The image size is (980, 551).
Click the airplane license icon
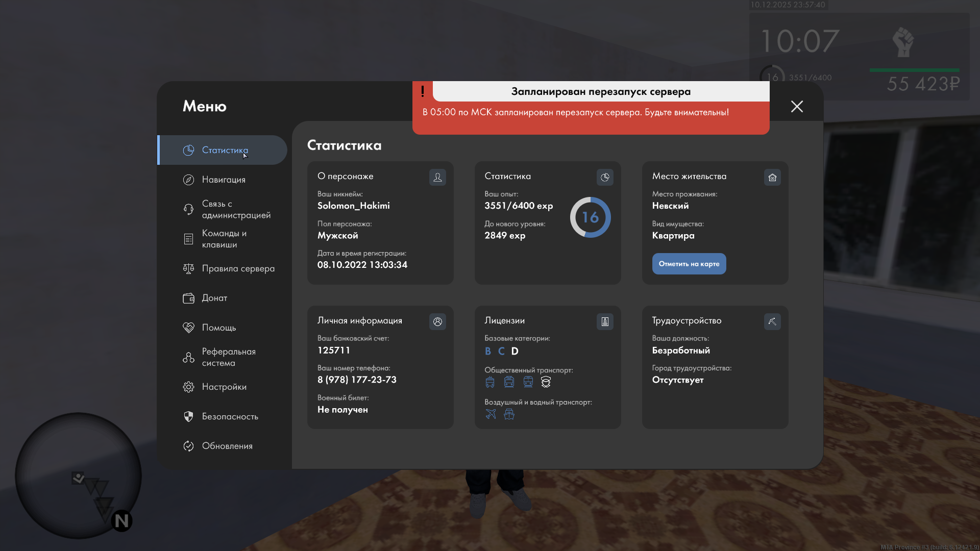tap(491, 414)
